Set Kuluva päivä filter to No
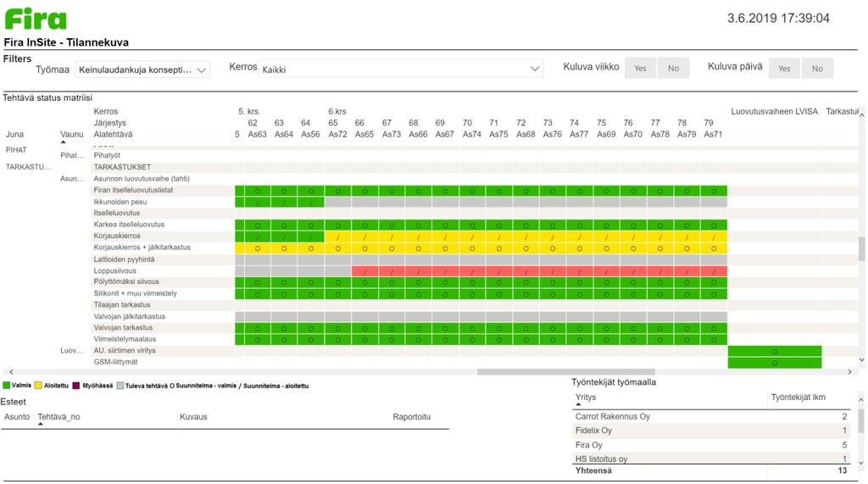Image resolution: width=868 pixels, height=484 pixels. click(817, 68)
